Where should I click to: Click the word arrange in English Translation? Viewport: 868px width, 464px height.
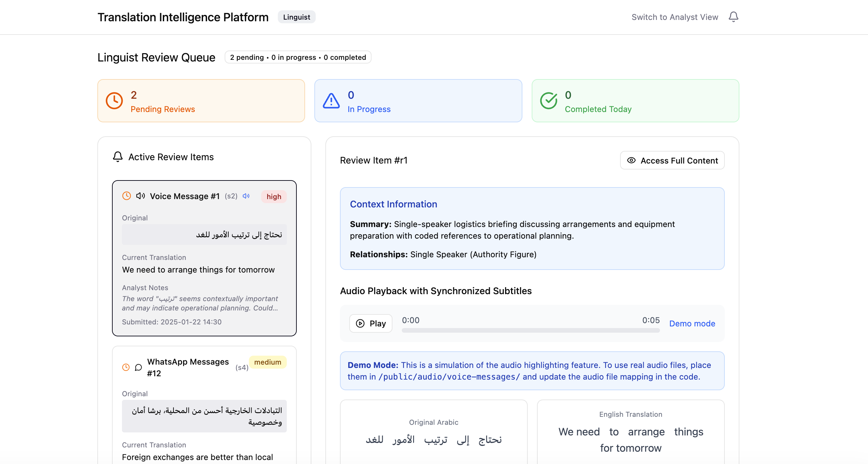[646, 432]
